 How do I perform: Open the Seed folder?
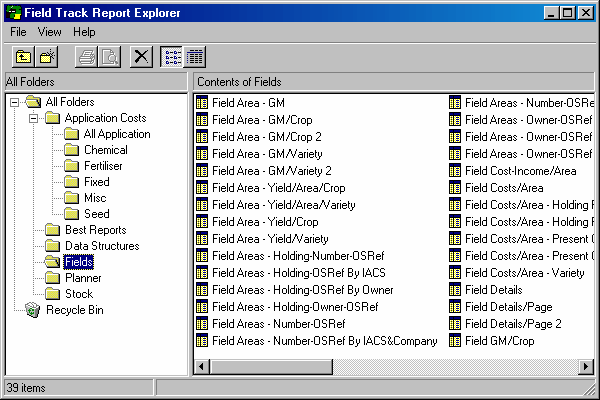pyautogui.click(x=97, y=214)
